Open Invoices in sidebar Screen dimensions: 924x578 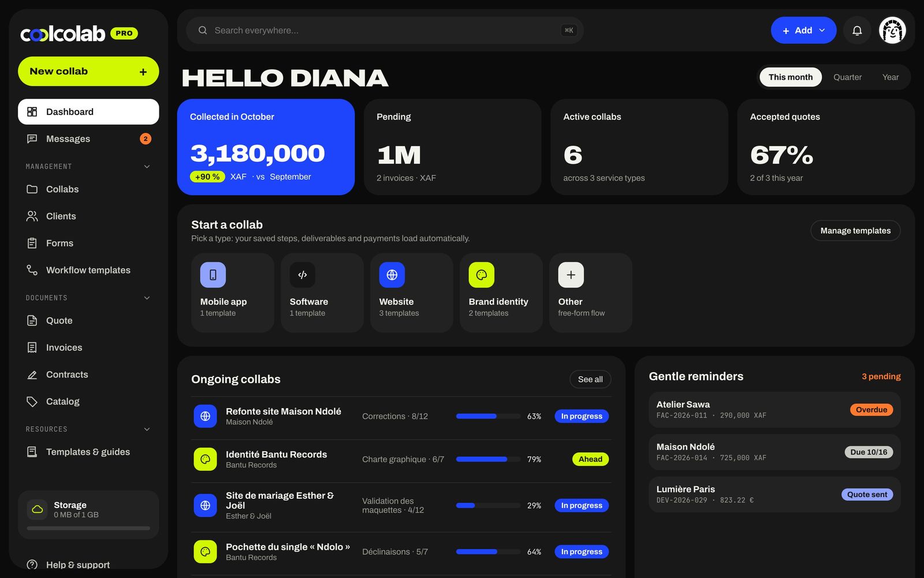pyautogui.click(x=88, y=347)
